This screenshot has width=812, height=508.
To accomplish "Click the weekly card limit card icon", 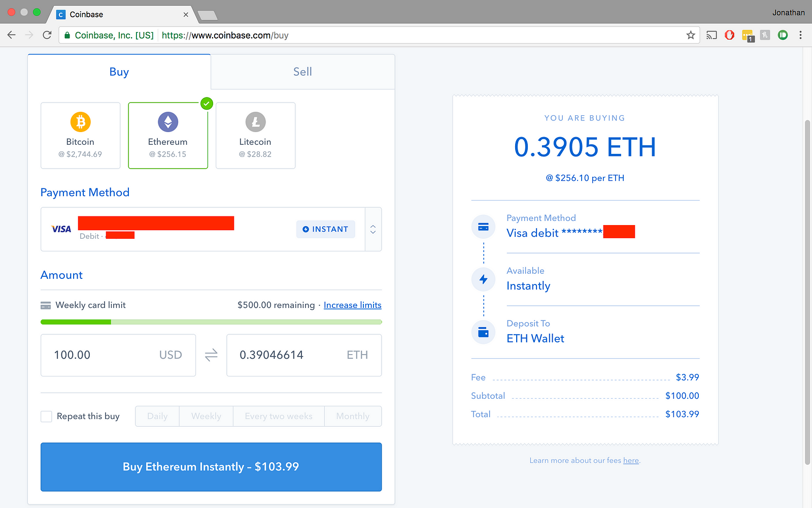I will 46,305.
